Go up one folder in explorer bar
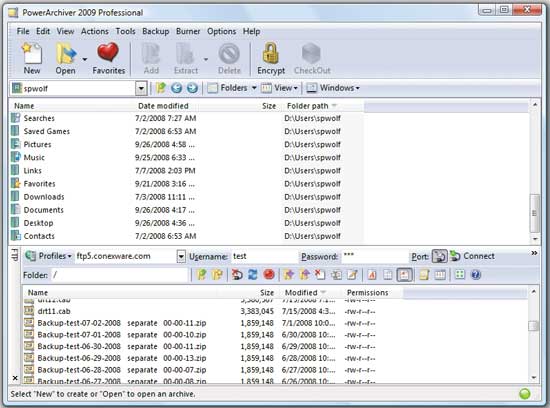The width and height of the screenshot is (550, 408). 161,88
